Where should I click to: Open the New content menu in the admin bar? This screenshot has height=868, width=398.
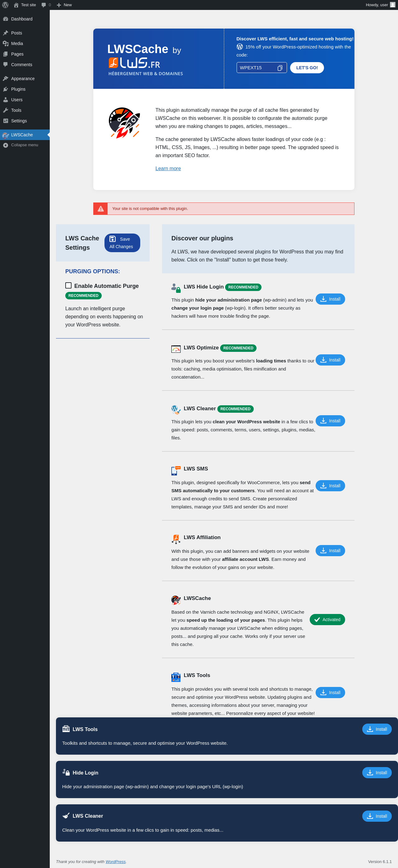click(x=64, y=5)
